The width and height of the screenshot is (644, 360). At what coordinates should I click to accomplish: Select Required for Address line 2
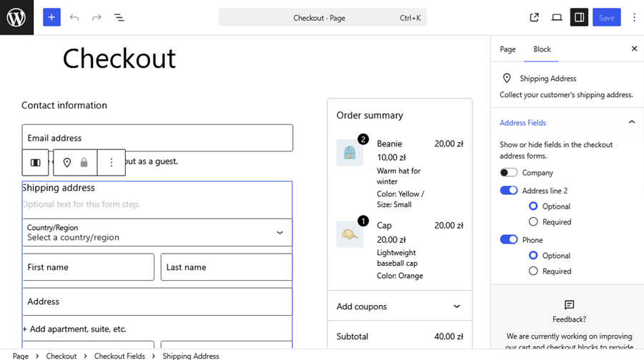click(x=533, y=221)
